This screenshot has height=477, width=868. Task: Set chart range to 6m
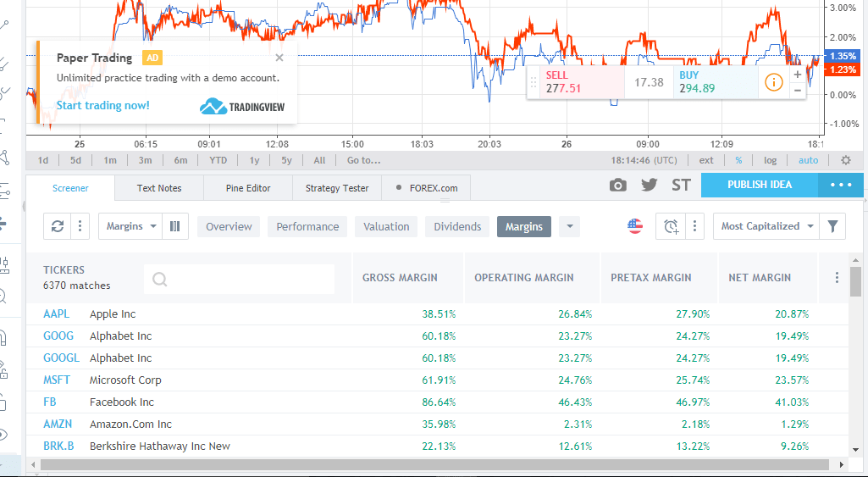click(180, 160)
